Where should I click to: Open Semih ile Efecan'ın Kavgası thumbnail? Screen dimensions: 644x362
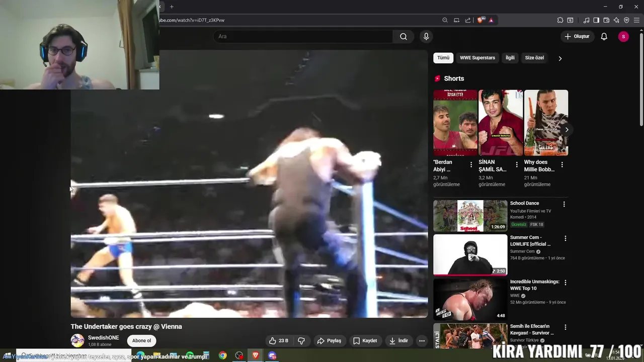470,336
